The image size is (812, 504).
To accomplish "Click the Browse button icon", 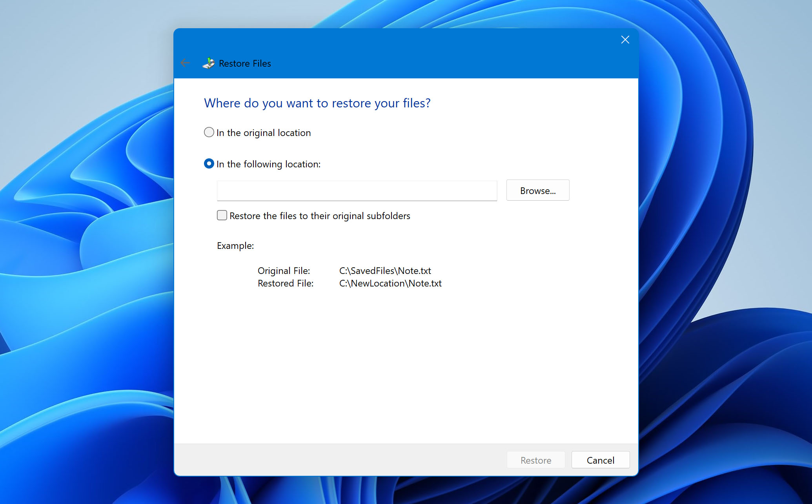I will click(537, 190).
